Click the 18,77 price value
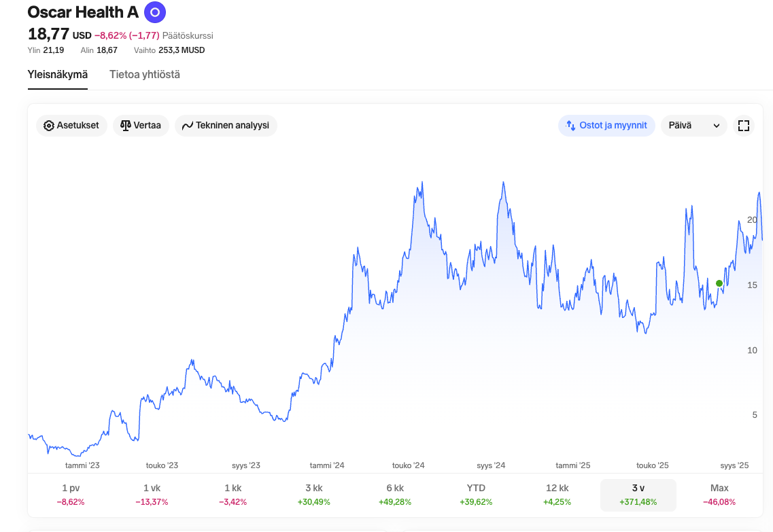 [48, 35]
